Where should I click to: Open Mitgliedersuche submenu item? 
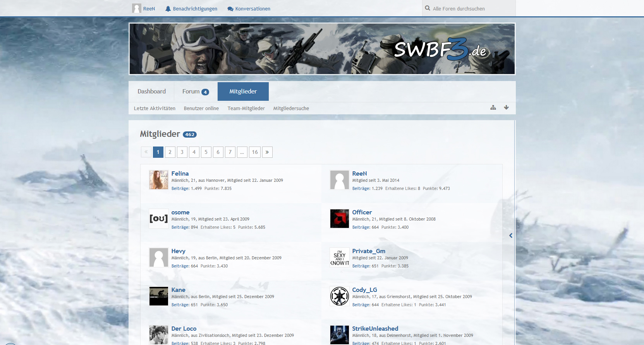click(291, 109)
